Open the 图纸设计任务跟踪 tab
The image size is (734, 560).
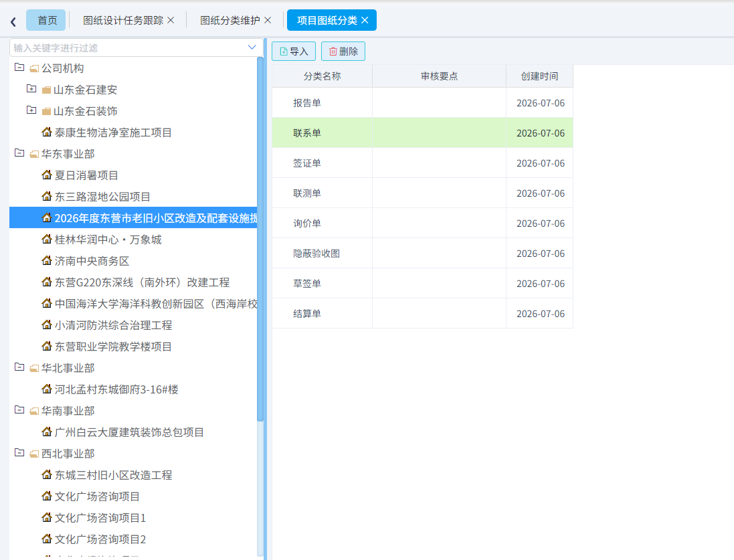point(123,20)
